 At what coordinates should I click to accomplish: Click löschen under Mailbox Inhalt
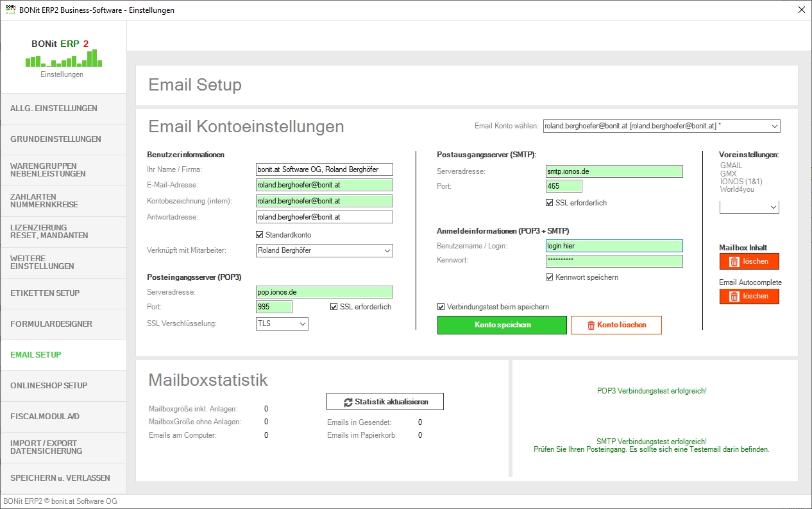tap(749, 261)
